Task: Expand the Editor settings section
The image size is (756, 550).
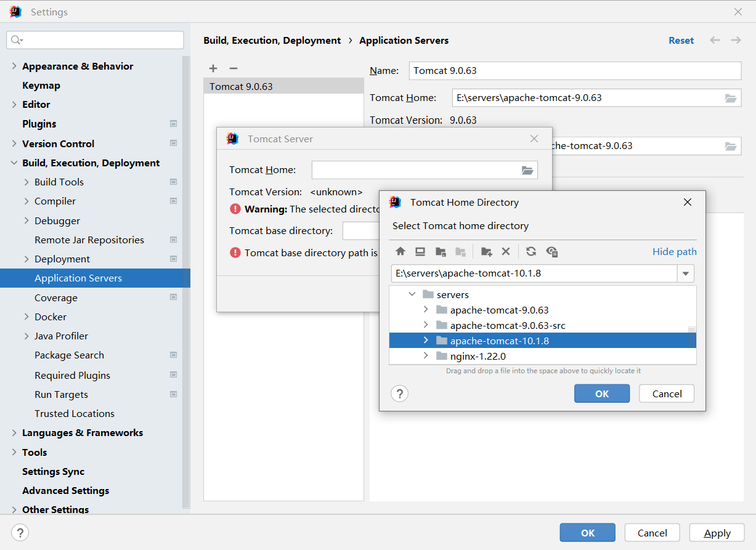Action: pos(14,104)
